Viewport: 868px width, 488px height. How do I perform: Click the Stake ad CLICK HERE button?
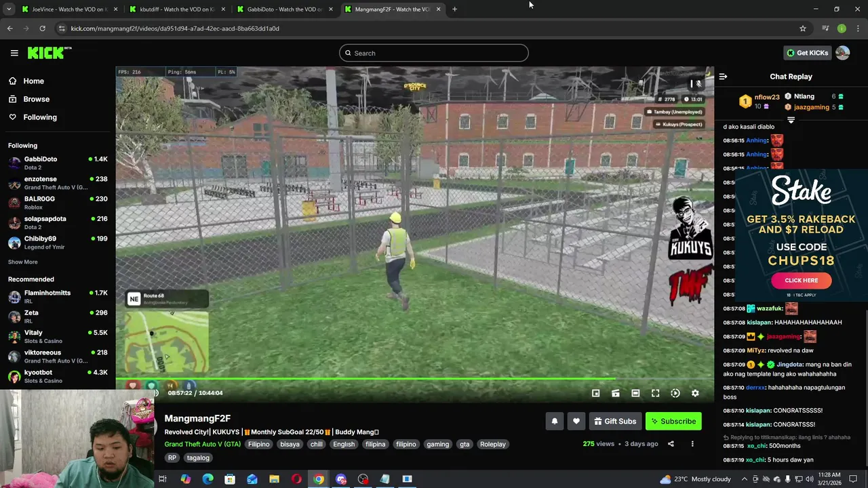point(801,281)
